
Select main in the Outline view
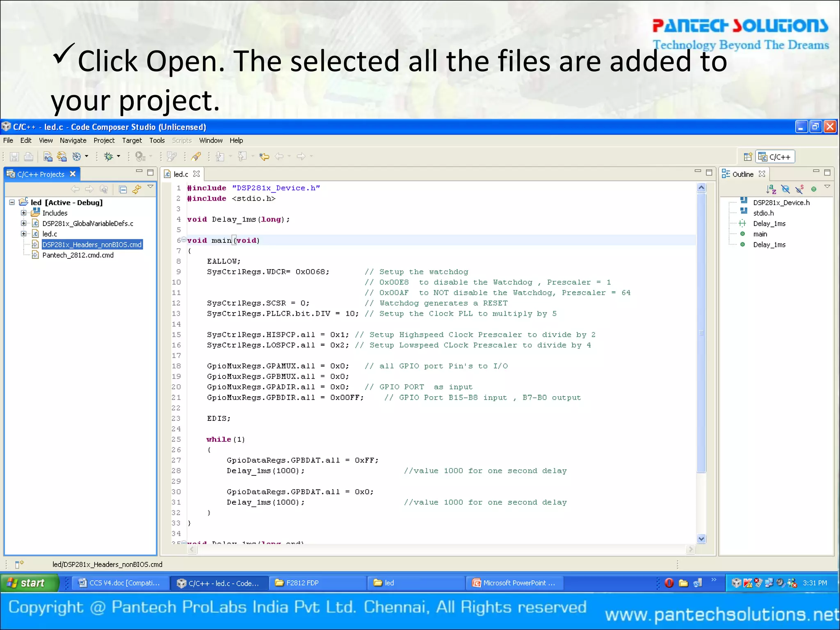(760, 234)
